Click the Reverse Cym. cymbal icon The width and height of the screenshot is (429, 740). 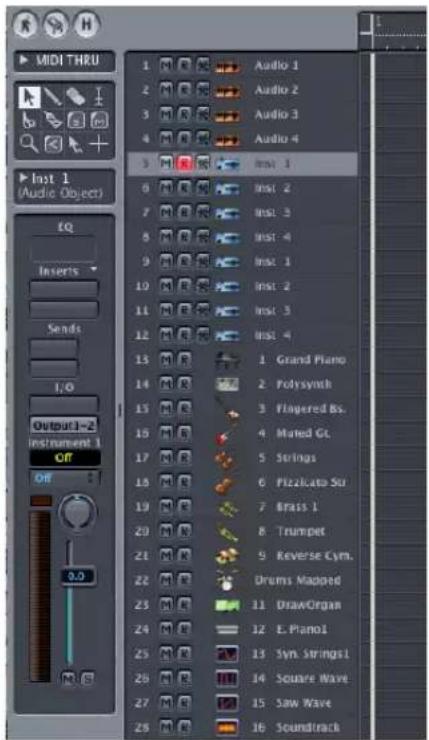tap(227, 557)
